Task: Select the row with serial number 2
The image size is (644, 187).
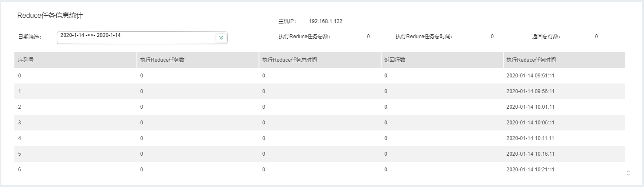Action: tap(20, 107)
